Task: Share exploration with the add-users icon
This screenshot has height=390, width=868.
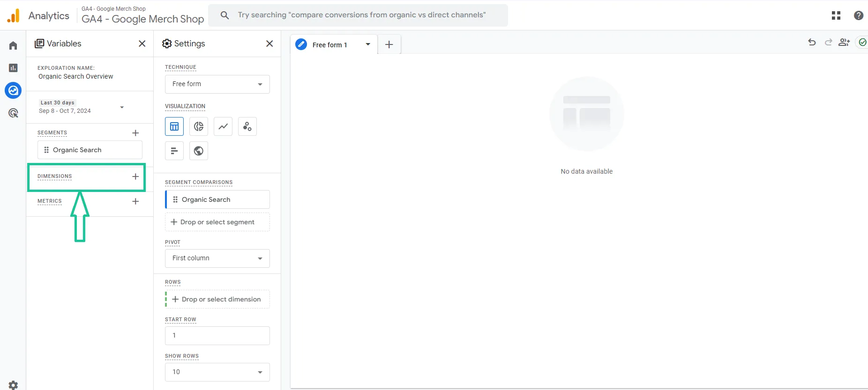Action: pyautogui.click(x=844, y=43)
